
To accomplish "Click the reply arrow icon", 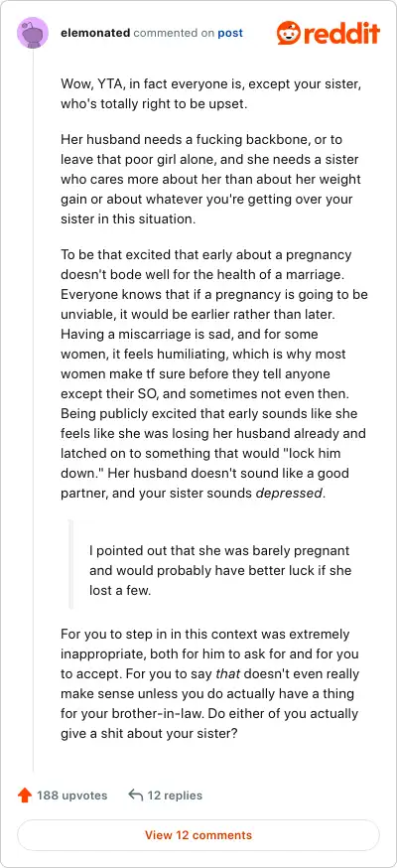I will pos(135,796).
